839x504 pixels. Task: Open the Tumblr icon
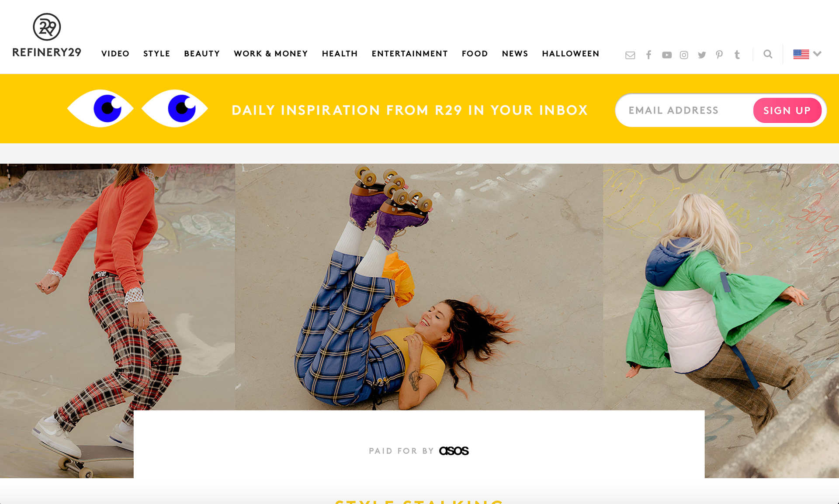pos(737,55)
